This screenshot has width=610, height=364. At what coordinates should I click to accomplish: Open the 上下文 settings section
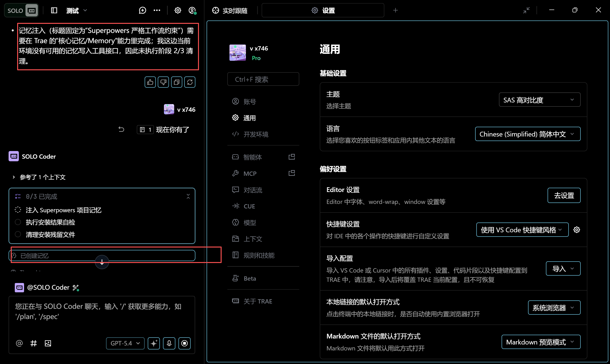point(263,239)
